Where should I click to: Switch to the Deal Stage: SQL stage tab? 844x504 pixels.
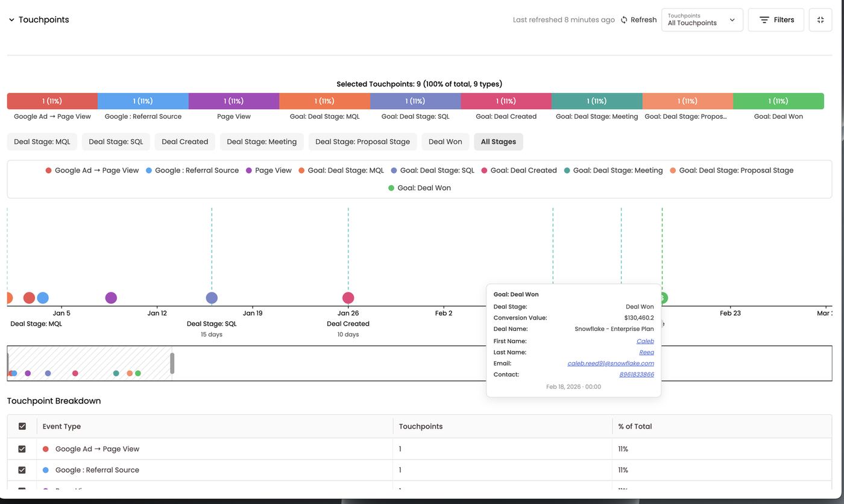[x=116, y=142]
